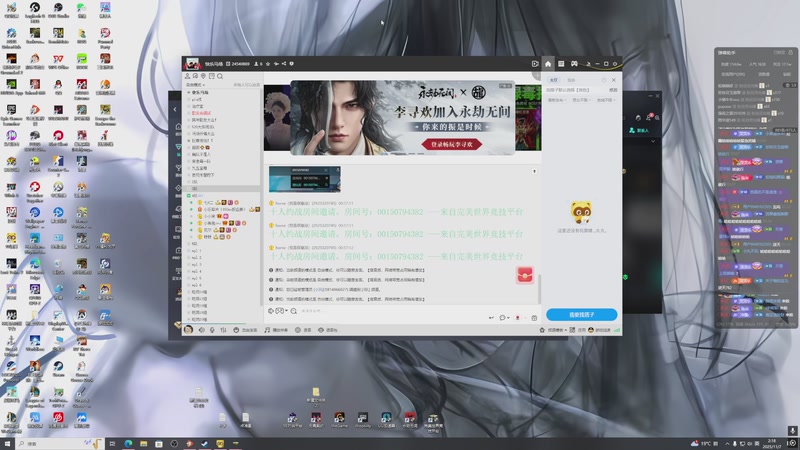This screenshot has width=800, height=450.
Task: Click the taskbar search box
Action: (x=60, y=444)
